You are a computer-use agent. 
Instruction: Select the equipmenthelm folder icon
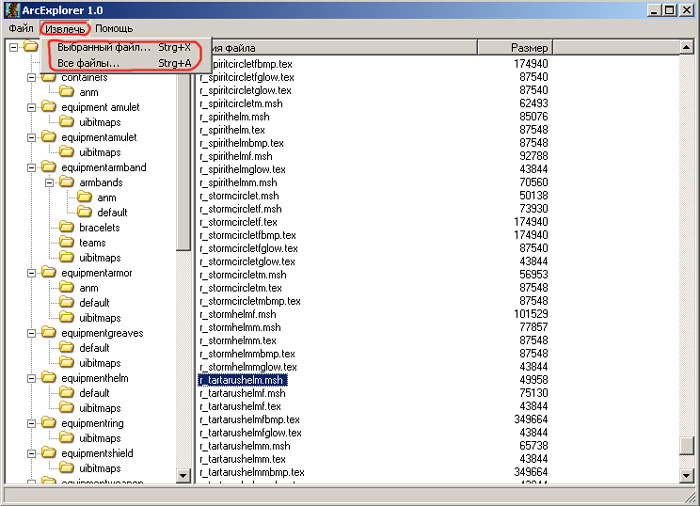pyautogui.click(x=48, y=377)
